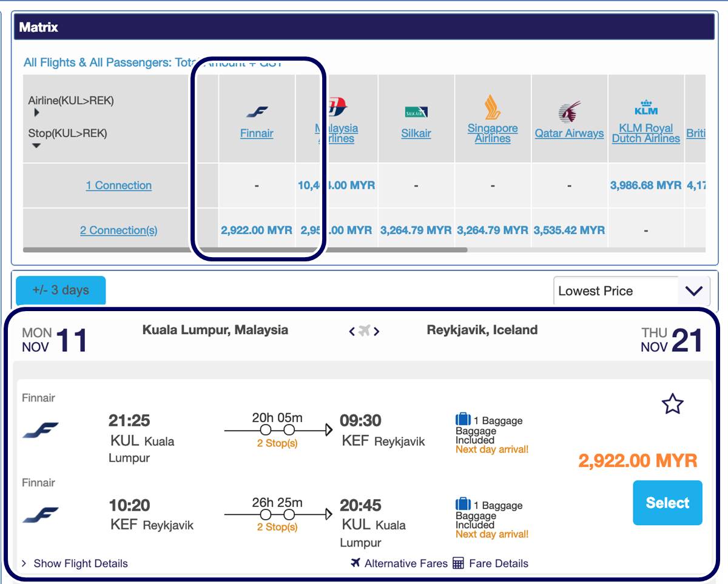Select Finnair's 2,922.00 MYR matrix fare
Screen dimensions: 728x584
(257, 230)
